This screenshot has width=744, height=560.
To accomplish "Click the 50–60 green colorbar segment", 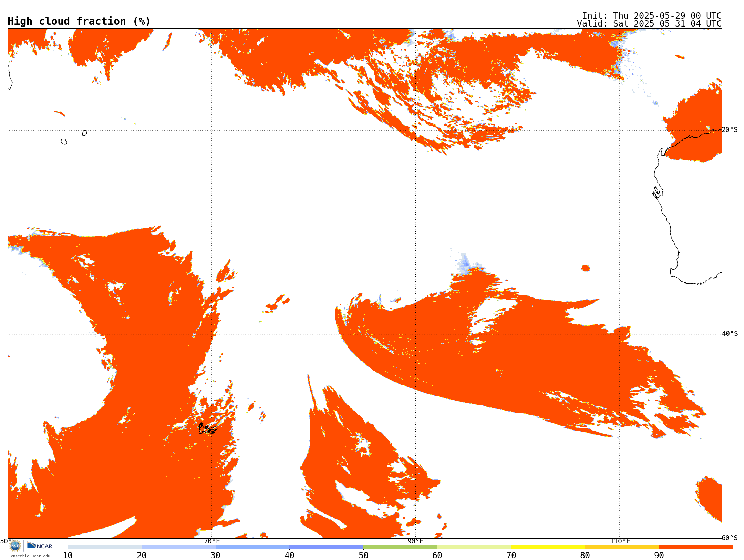I will (400, 547).
